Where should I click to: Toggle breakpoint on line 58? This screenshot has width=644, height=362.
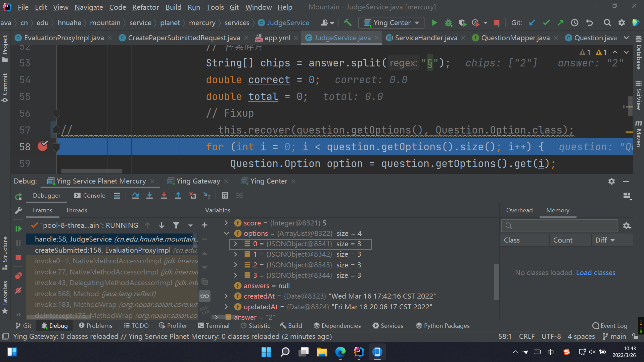pyautogui.click(x=43, y=146)
